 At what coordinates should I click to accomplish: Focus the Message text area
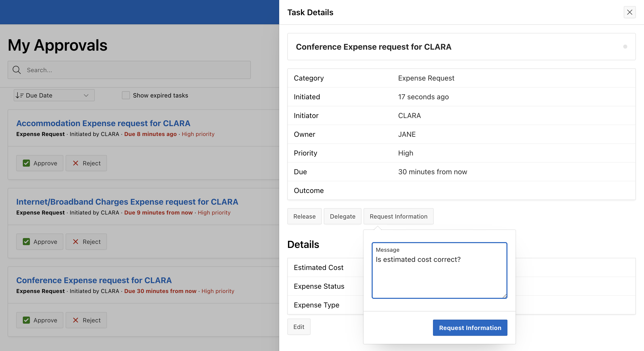[439, 276]
